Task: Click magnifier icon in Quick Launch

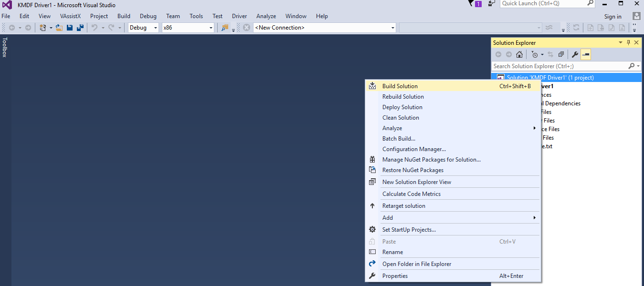Action: 590,3
